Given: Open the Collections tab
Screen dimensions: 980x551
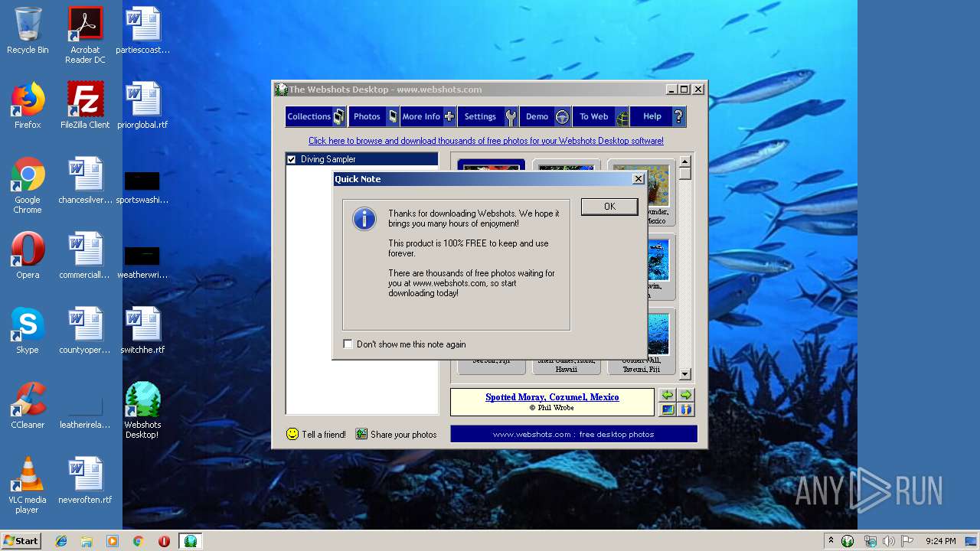Looking at the screenshot, I should [315, 116].
